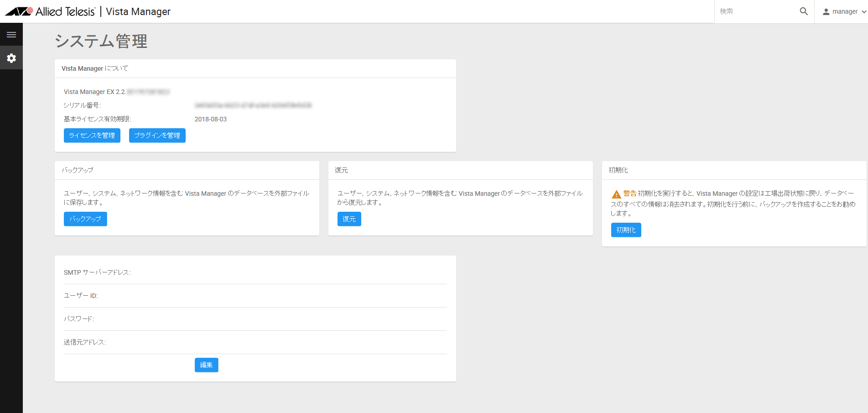
Task: Click the manager user profile icon
Action: 826,12
